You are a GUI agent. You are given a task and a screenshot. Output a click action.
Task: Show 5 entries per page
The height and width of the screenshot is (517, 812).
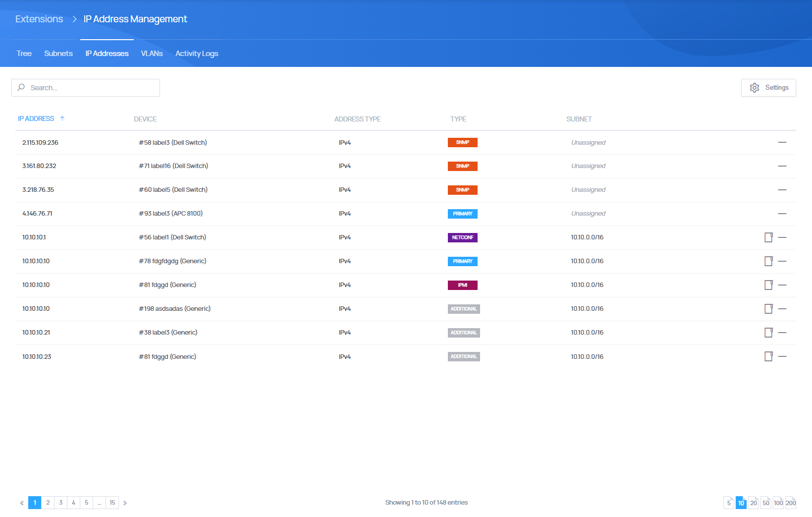(729, 503)
